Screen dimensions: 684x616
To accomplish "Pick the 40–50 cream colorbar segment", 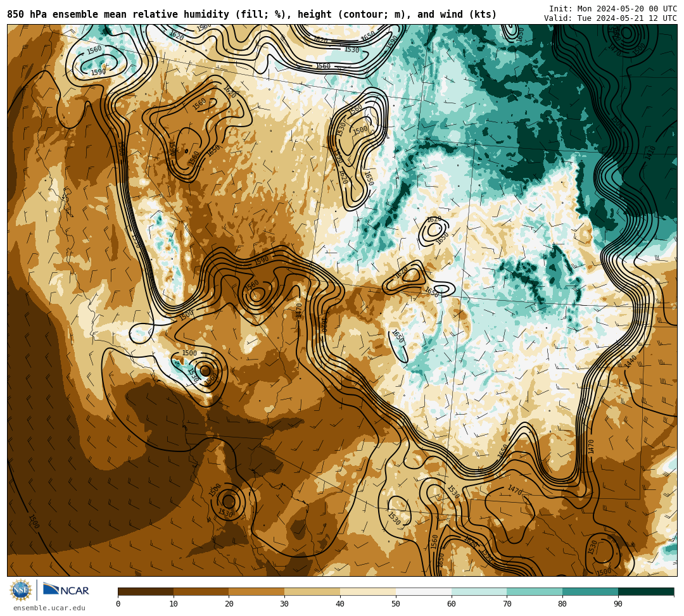I will [x=368, y=591].
